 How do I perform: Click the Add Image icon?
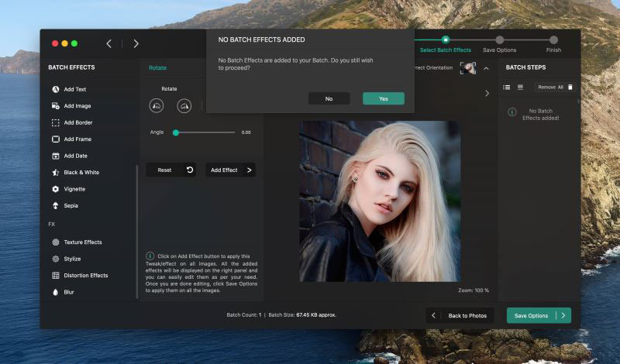pyautogui.click(x=56, y=106)
